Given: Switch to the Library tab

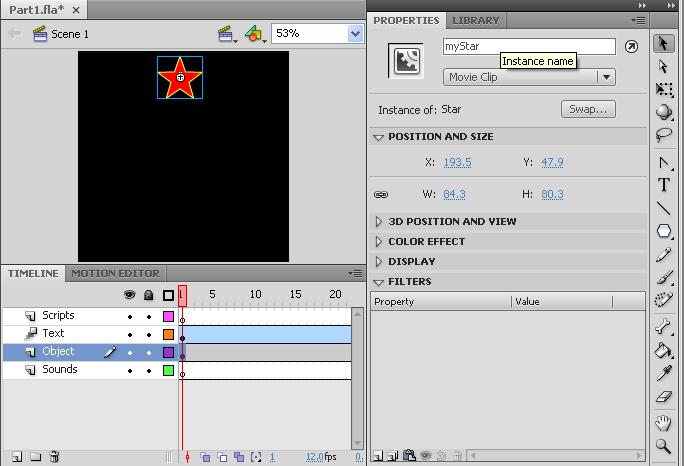Looking at the screenshot, I should [x=475, y=21].
